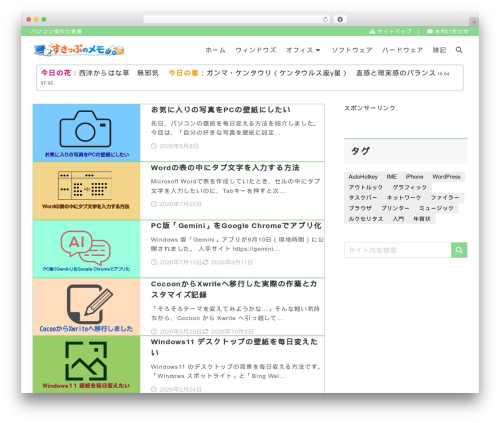Click the browser new tab plus button

[474, 22]
